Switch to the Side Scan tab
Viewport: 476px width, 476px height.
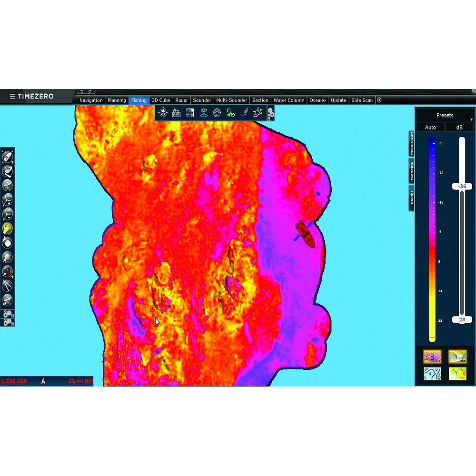click(x=362, y=100)
